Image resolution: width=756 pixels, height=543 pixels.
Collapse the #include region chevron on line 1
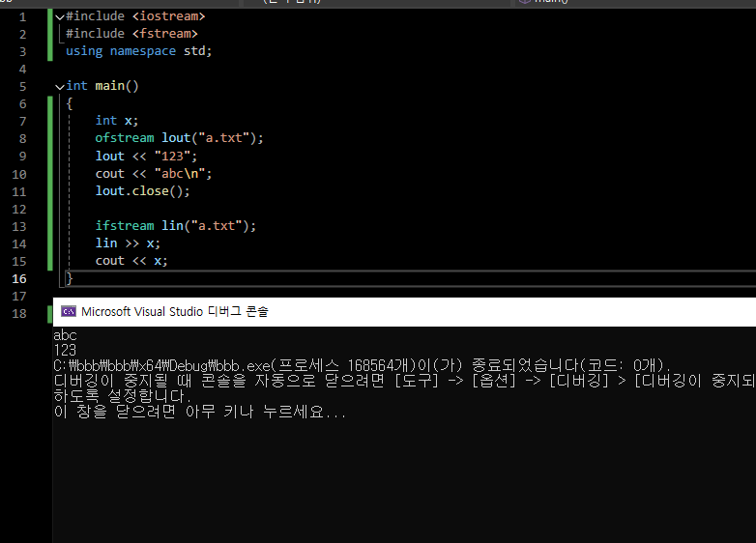tap(60, 16)
